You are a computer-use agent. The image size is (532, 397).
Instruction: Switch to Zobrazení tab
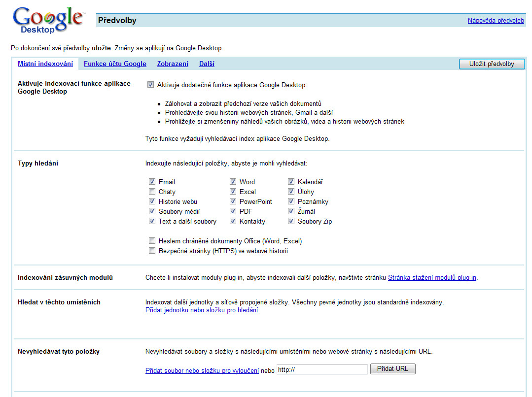tap(173, 64)
